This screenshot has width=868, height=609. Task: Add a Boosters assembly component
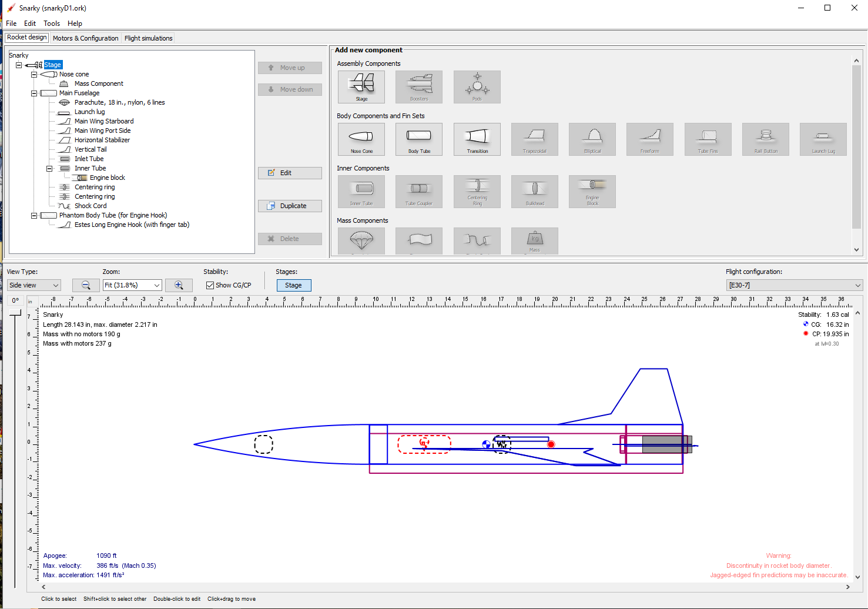418,86
